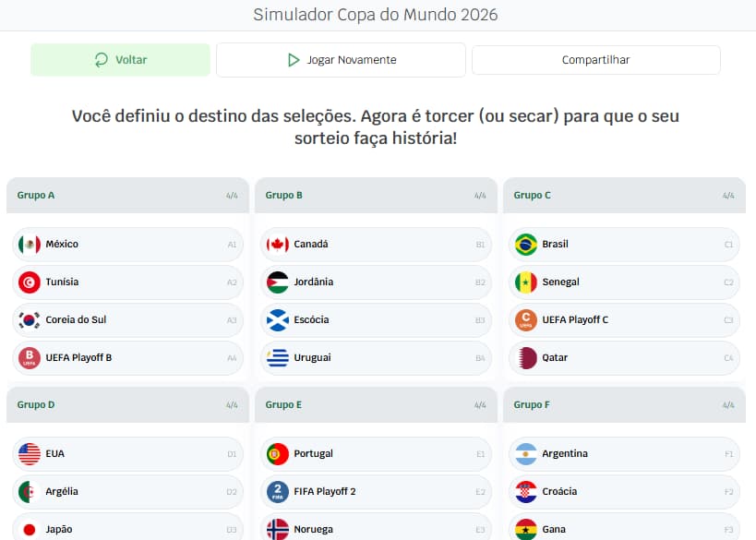756x540 pixels.
Task: Click the FIFA Playoff 2 badge in Grupo E
Action: [276, 492]
